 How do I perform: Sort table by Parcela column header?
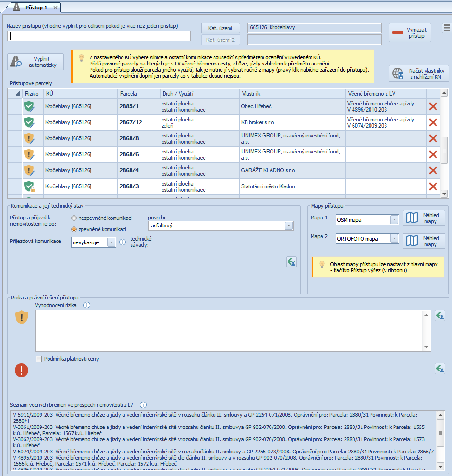coord(139,94)
